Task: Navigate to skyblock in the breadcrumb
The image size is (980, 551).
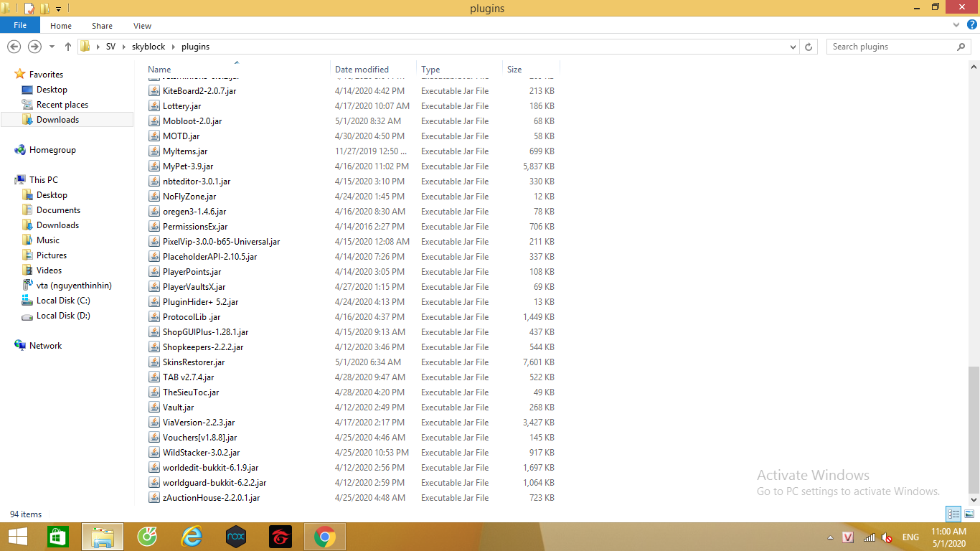Action: [x=149, y=47]
